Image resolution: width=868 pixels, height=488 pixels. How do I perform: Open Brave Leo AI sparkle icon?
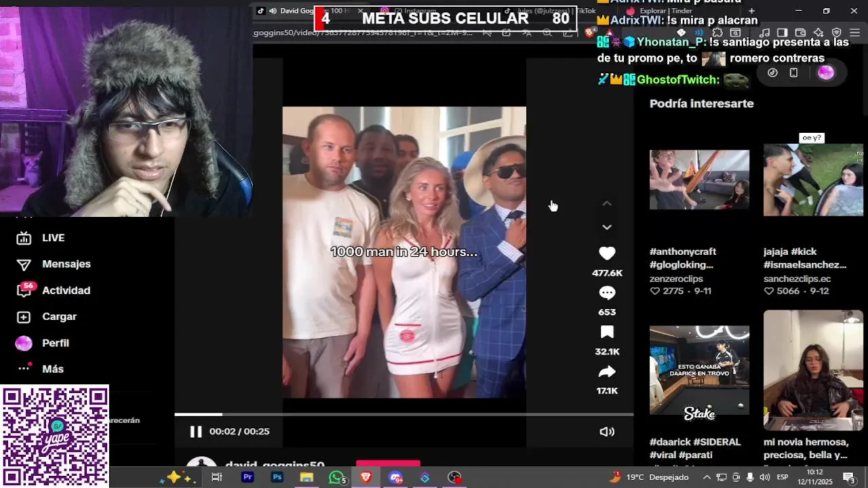[x=818, y=33]
